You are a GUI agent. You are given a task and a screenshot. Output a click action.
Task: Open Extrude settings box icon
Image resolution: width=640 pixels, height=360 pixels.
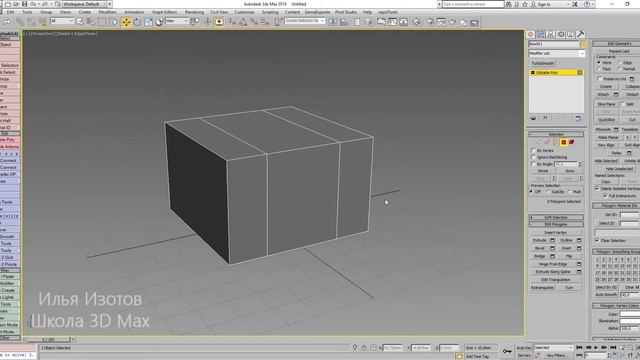click(x=552, y=240)
